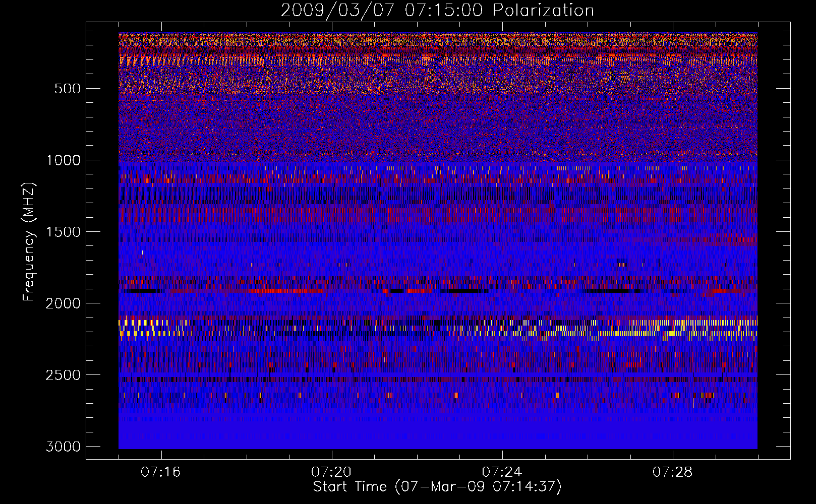Select the 1000 frequency tick label
Screen dimensions: 816x504
63,160
